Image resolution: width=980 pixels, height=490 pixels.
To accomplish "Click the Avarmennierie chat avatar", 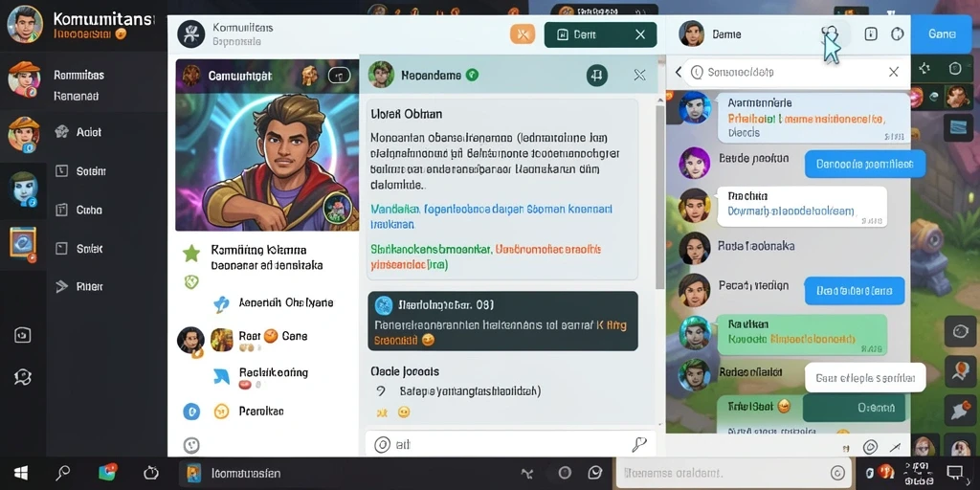I will (695, 107).
